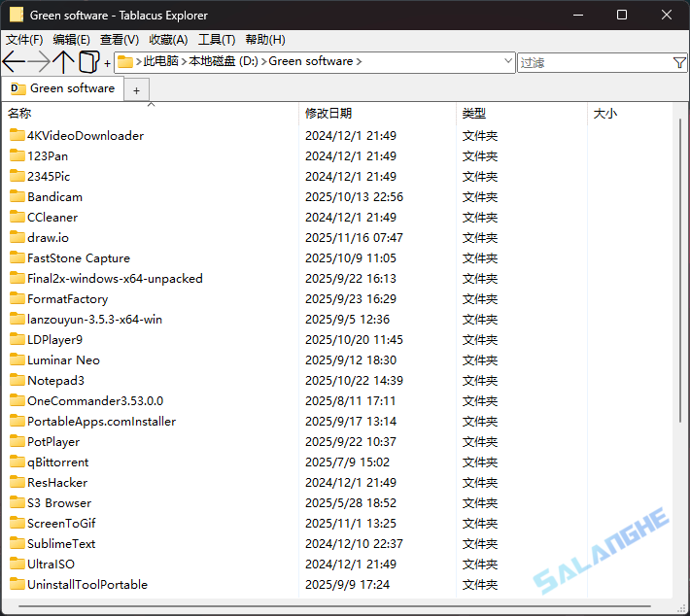Select OneCommander3.53.0.0 folder name
This screenshot has height=616, width=690.
tap(95, 401)
